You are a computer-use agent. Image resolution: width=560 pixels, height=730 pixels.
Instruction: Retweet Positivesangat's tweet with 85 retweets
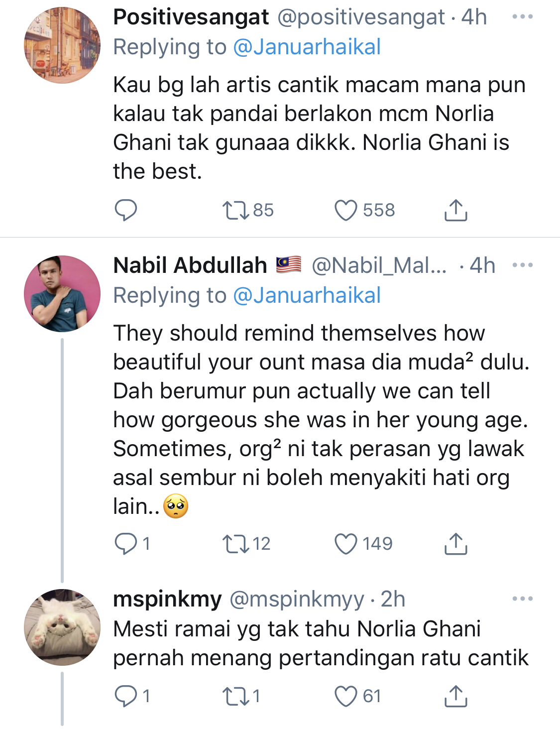[236, 210]
